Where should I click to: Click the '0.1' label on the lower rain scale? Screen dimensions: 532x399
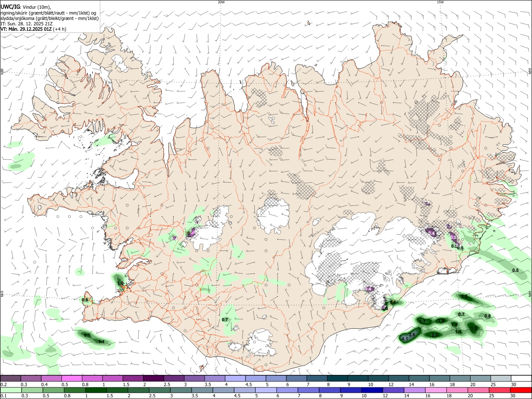3,396
